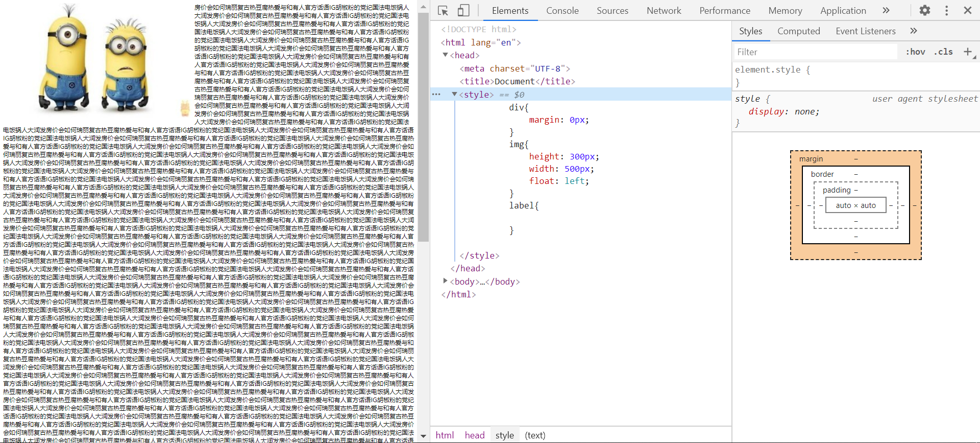Viewport: 980px width, 443px height.
Task: Show more Styles pane tabs chevron
Action: pyautogui.click(x=914, y=31)
